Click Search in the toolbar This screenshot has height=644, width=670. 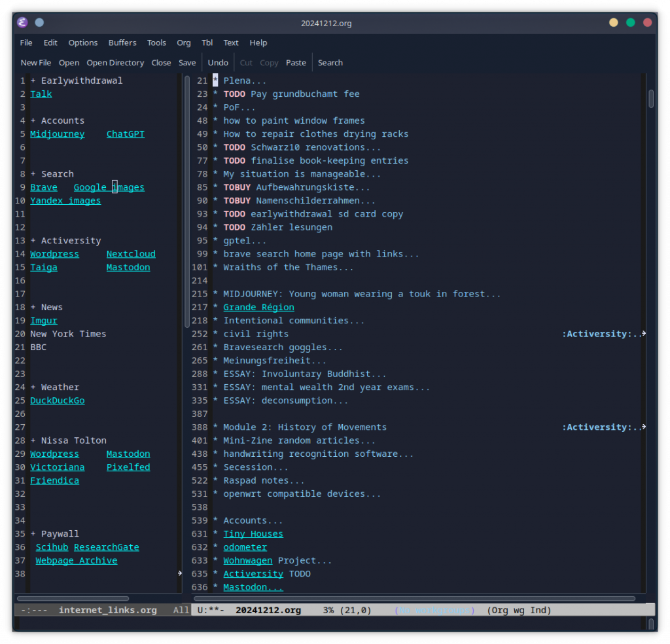[330, 63]
